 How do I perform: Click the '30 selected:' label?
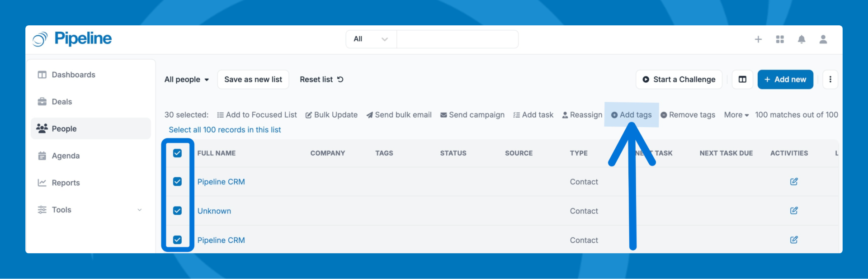[186, 115]
